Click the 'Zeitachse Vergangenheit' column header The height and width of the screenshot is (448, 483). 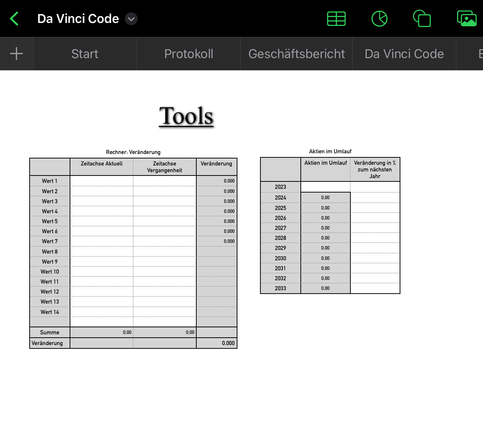pos(164,167)
